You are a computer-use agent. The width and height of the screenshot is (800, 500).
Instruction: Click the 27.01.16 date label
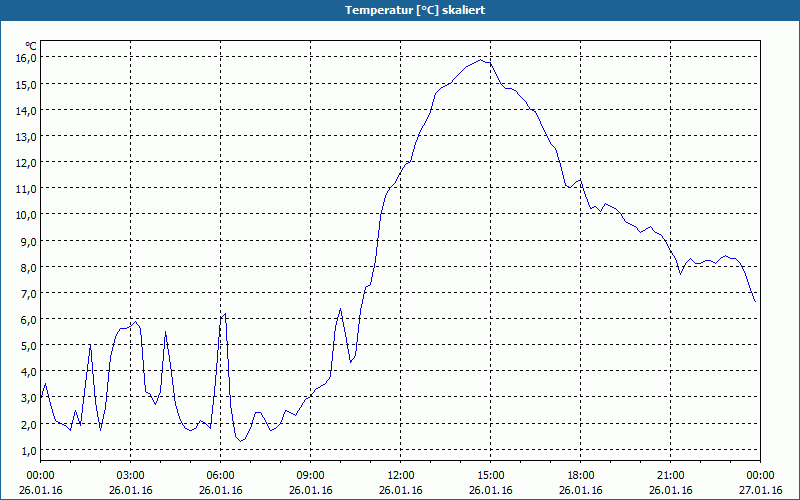760,490
